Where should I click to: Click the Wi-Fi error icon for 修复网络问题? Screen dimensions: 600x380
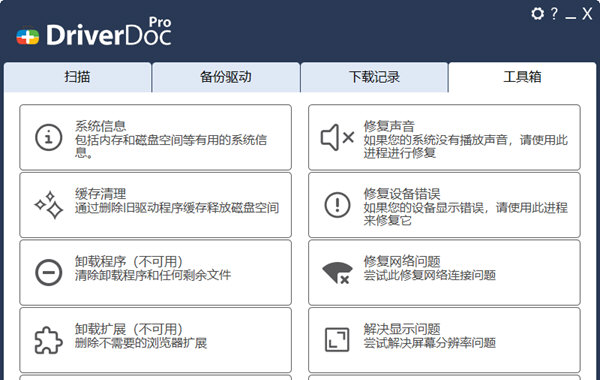(x=337, y=272)
